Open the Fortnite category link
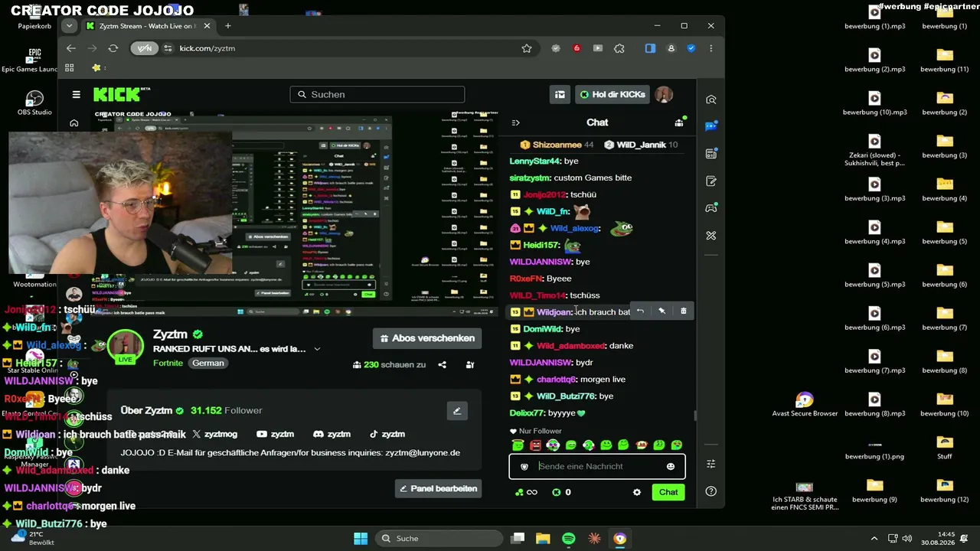Screen dimensions: 980x551 click(168, 363)
